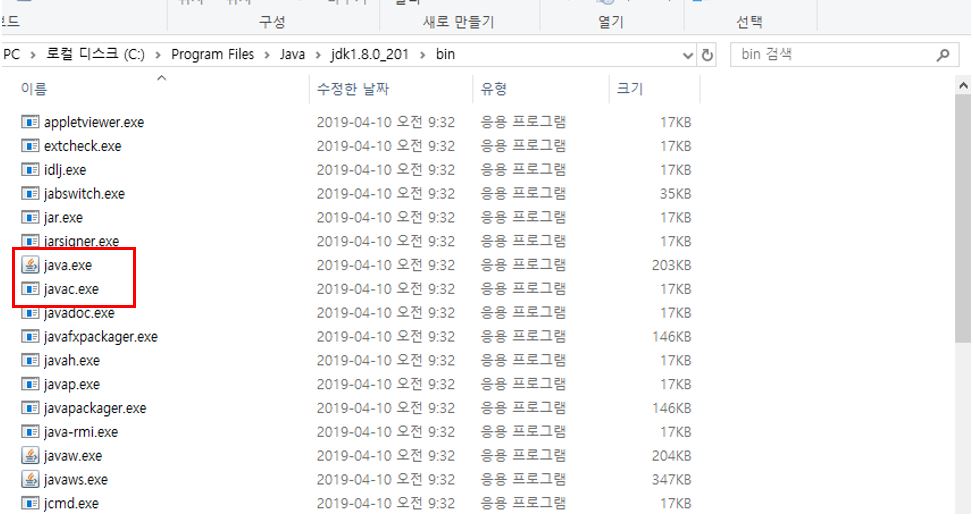Select file name jabswitch.exe
Viewport: 973px width, 521px height.
84,194
